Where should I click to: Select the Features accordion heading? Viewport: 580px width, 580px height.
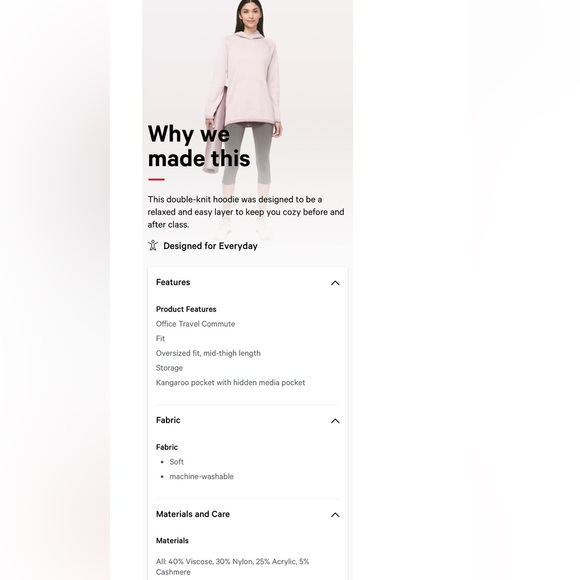tap(173, 282)
